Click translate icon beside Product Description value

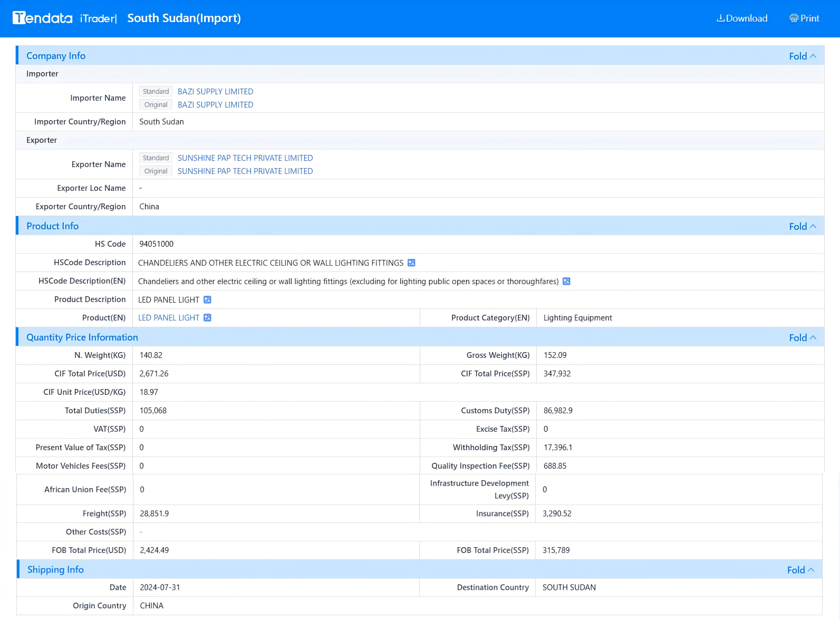coord(207,299)
